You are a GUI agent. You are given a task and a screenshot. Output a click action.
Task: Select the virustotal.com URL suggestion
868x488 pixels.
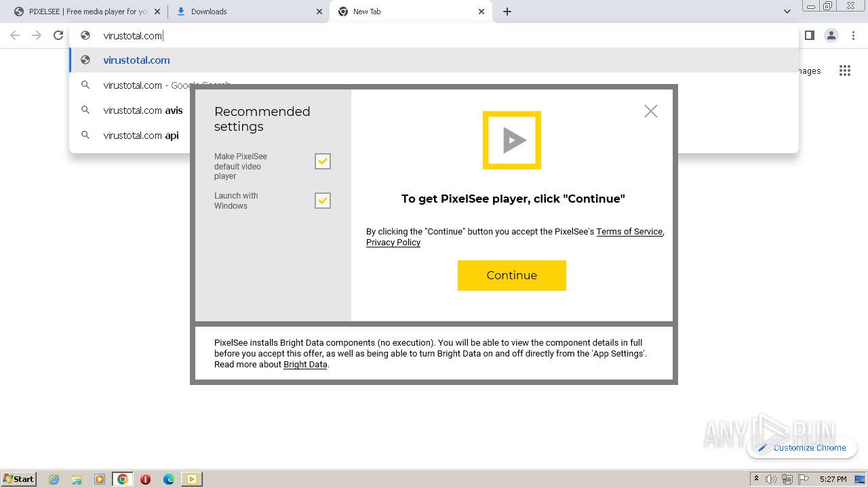434,60
